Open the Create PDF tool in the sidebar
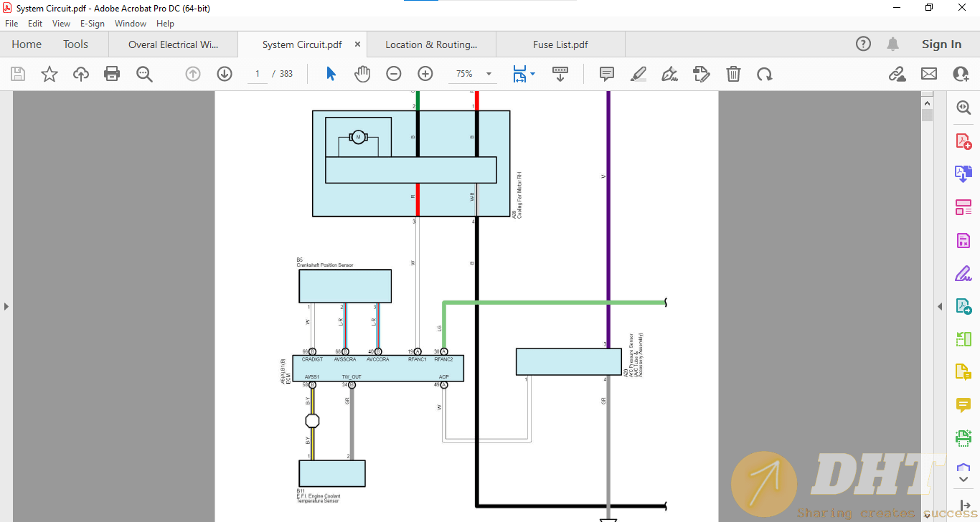Screen dimensions: 980x522 pyautogui.click(x=962, y=141)
